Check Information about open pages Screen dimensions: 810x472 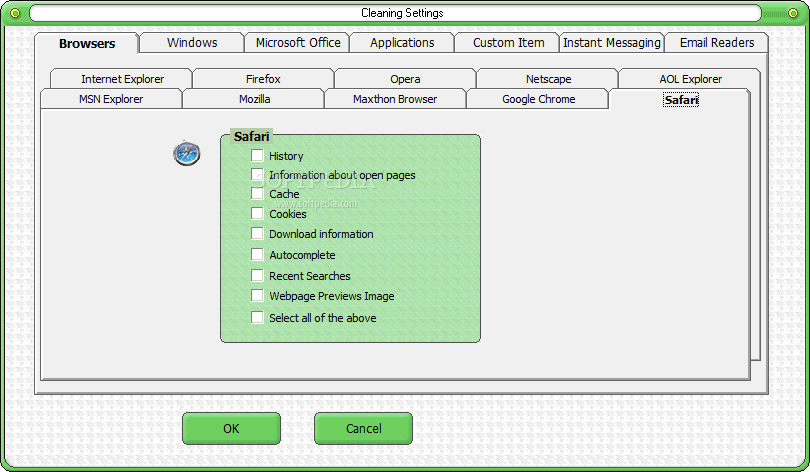point(257,175)
